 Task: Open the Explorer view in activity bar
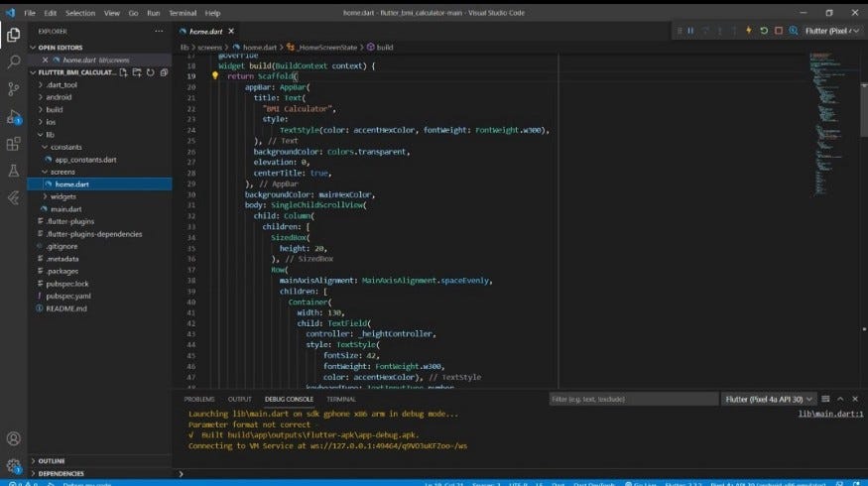[x=13, y=35]
